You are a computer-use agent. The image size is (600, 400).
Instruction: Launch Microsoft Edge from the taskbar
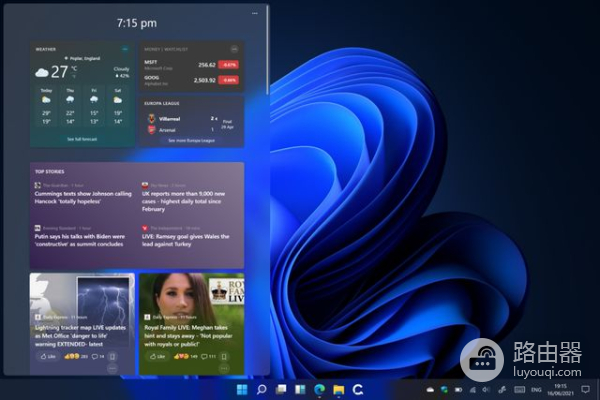click(319, 389)
